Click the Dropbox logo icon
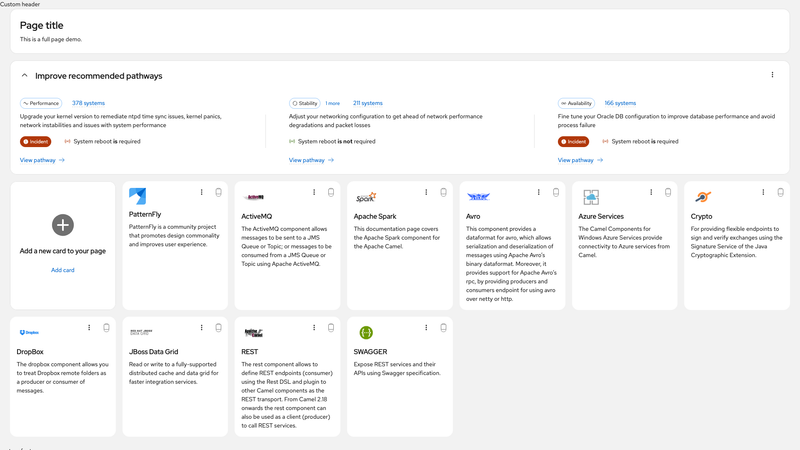The image size is (800, 450). click(x=29, y=332)
